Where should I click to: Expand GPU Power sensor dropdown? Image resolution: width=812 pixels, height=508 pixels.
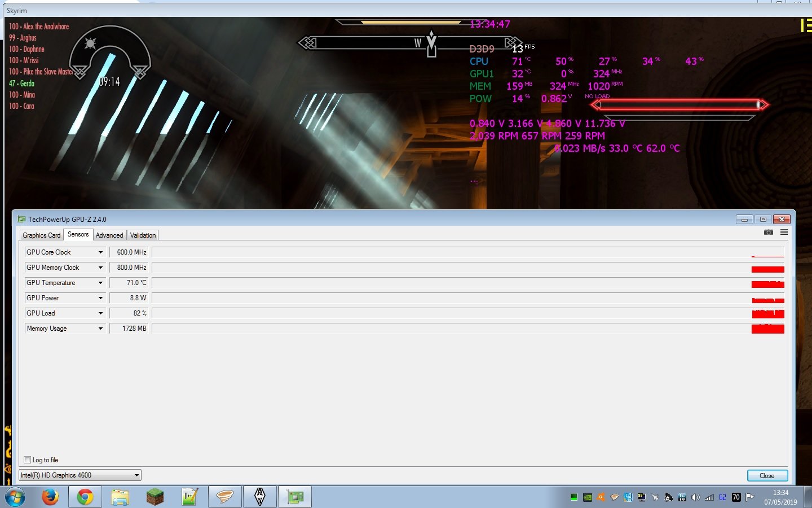(x=101, y=298)
